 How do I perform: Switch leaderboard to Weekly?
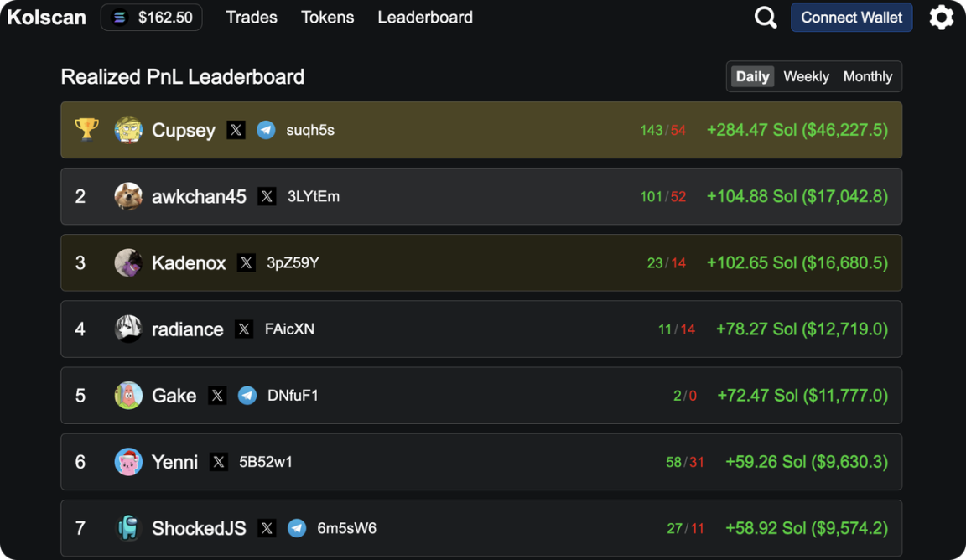click(806, 76)
